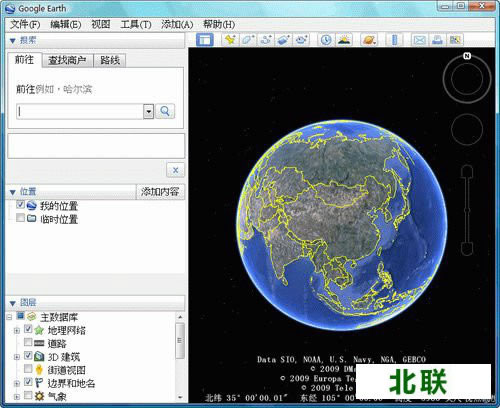Screen dimensions: 500x408
Task: Select the Add Image Overlay tool
Action: (284, 40)
